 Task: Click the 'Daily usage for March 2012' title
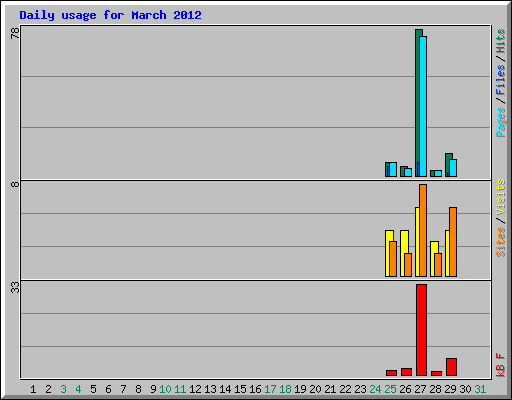[x=110, y=16]
